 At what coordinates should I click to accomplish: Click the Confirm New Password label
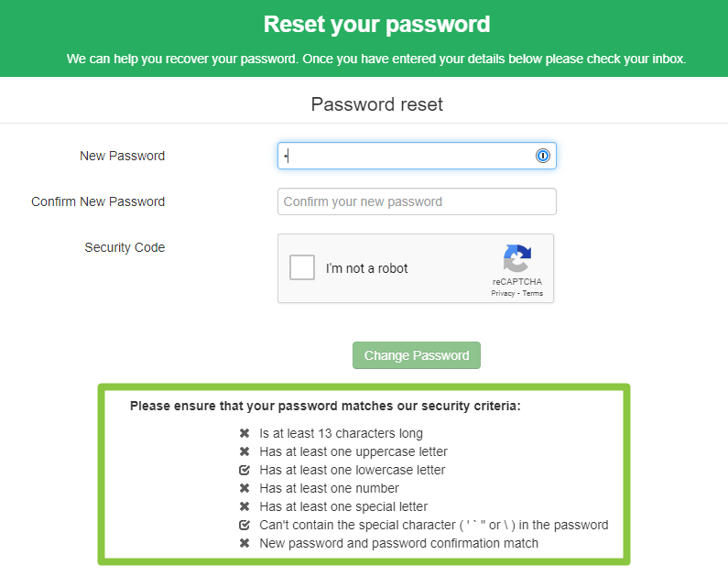98,201
